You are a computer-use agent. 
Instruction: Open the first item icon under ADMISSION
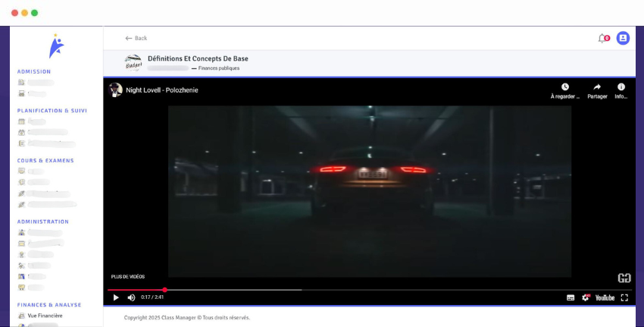click(x=21, y=82)
